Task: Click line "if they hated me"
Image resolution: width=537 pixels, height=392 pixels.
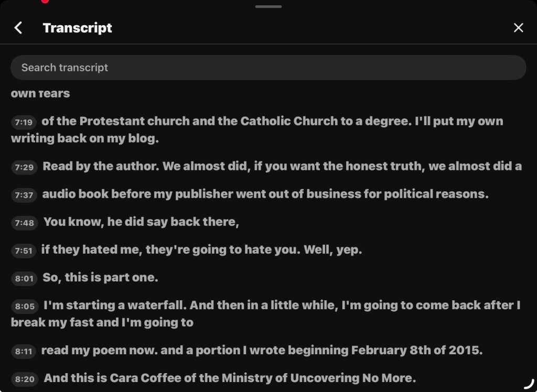Action: [x=201, y=250]
